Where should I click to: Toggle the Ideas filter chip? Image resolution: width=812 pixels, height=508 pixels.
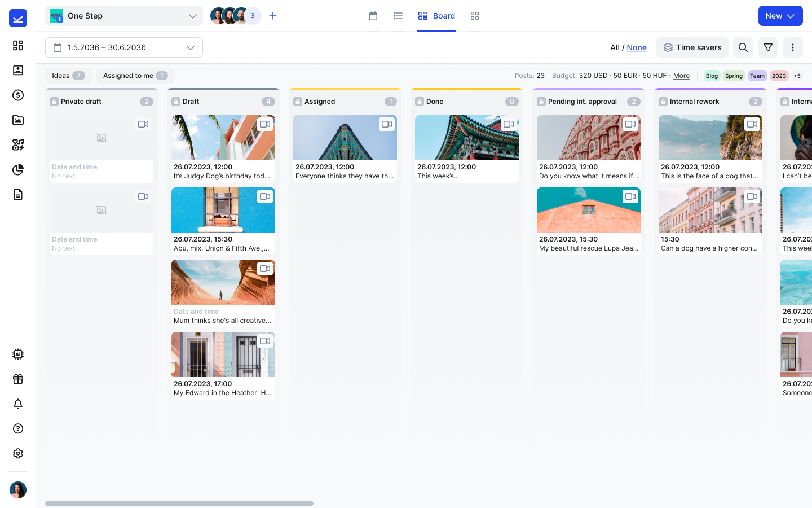[68, 76]
